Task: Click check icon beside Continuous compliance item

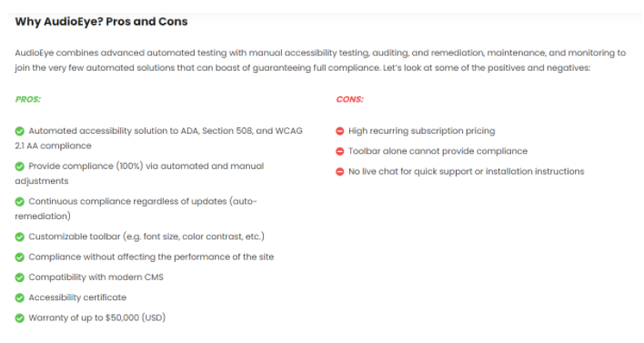Action: point(20,202)
